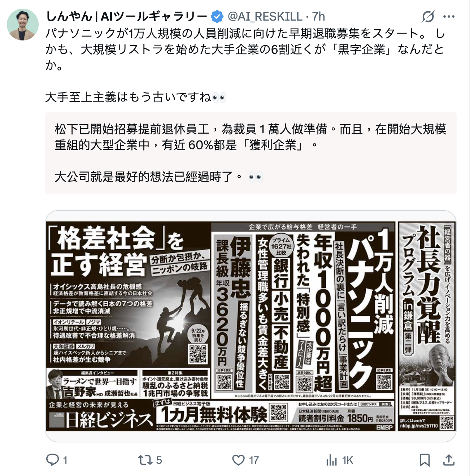
Task: Click the 1K views count
Action: [x=348, y=460]
